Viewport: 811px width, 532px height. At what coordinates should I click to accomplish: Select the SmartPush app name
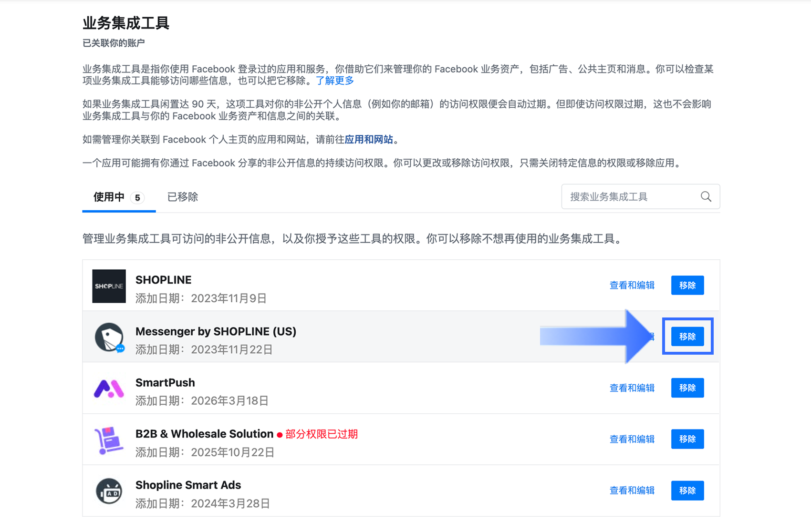165,383
